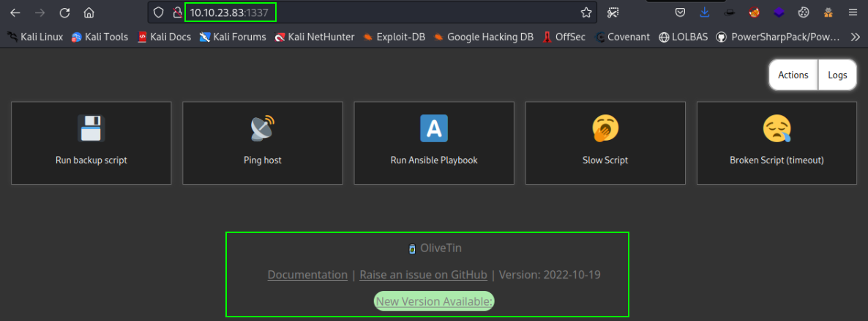Image resolution: width=868 pixels, height=321 pixels.
Task: Trigger the Broken Script (timeout) action
Action: pos(777,143)
